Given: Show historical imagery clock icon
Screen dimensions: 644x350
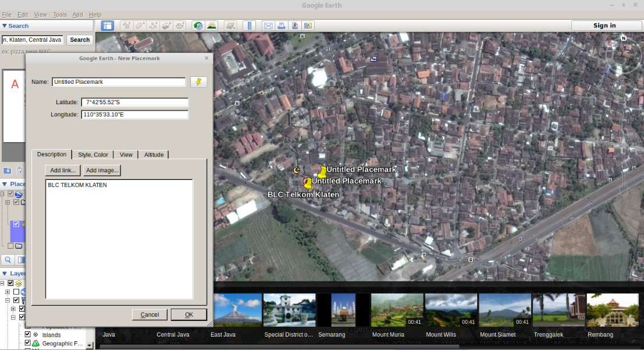Looking at the screenshot, I should pos(198,26).
